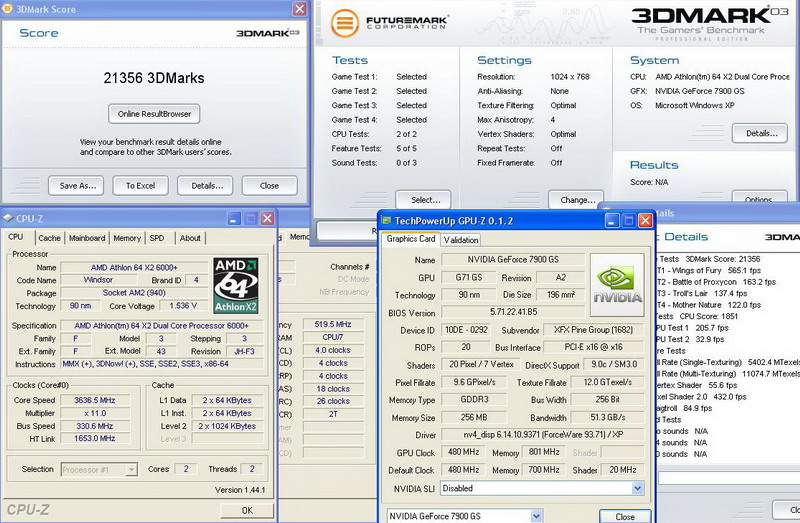800x523 pixels.
Task: Click the Level 2 cache 2 x 1024 KBytes
Action: tap(227, 426)
